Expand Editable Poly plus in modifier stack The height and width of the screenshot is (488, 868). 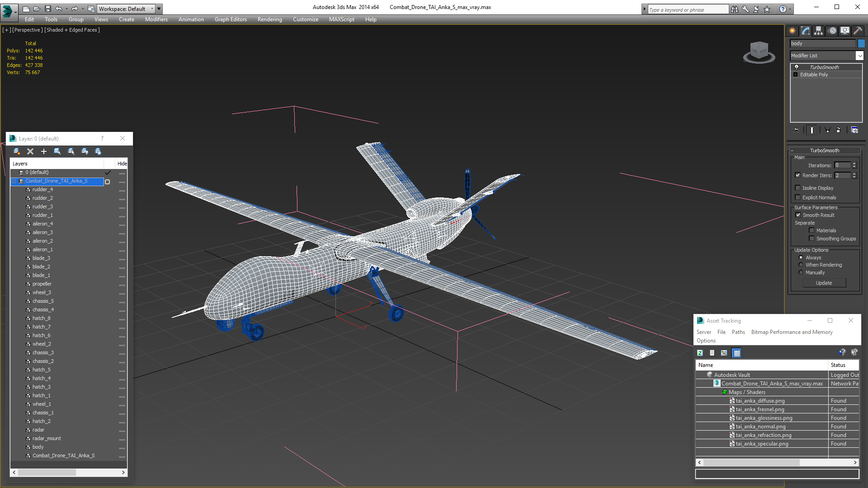796,75
